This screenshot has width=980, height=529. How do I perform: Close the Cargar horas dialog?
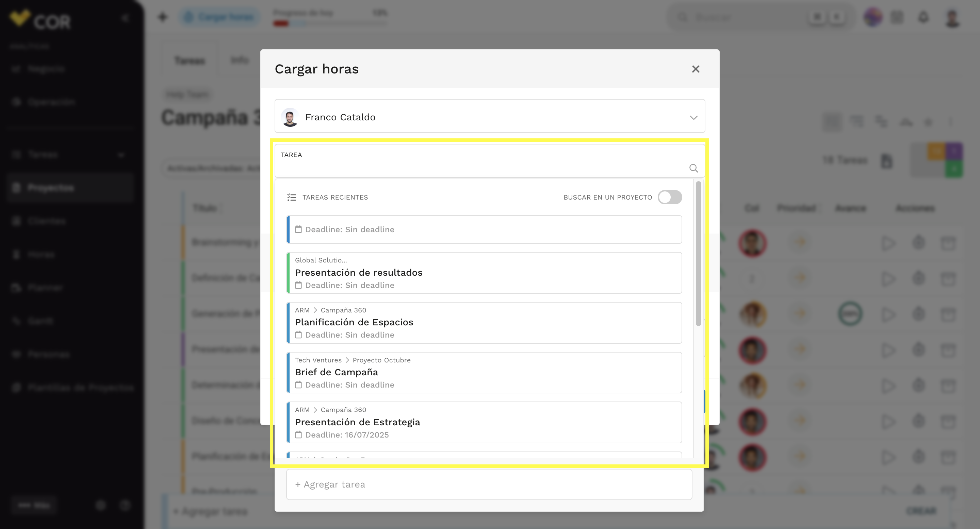click(696, 69)
